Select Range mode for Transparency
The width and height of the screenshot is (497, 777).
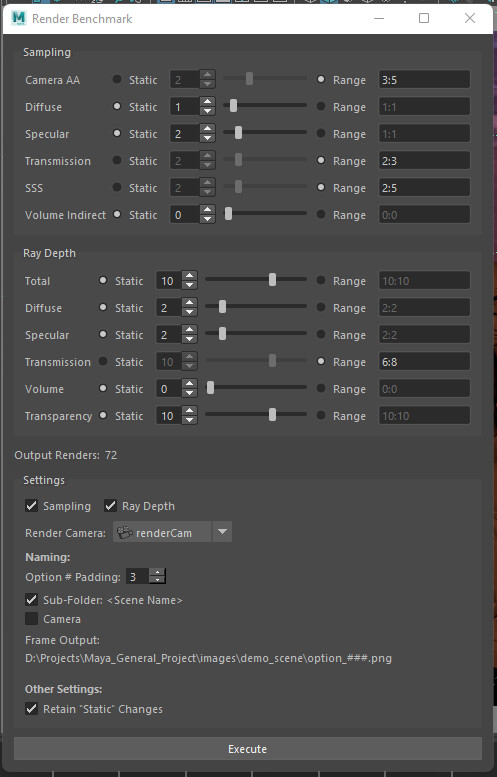click(x=321, y=416)
